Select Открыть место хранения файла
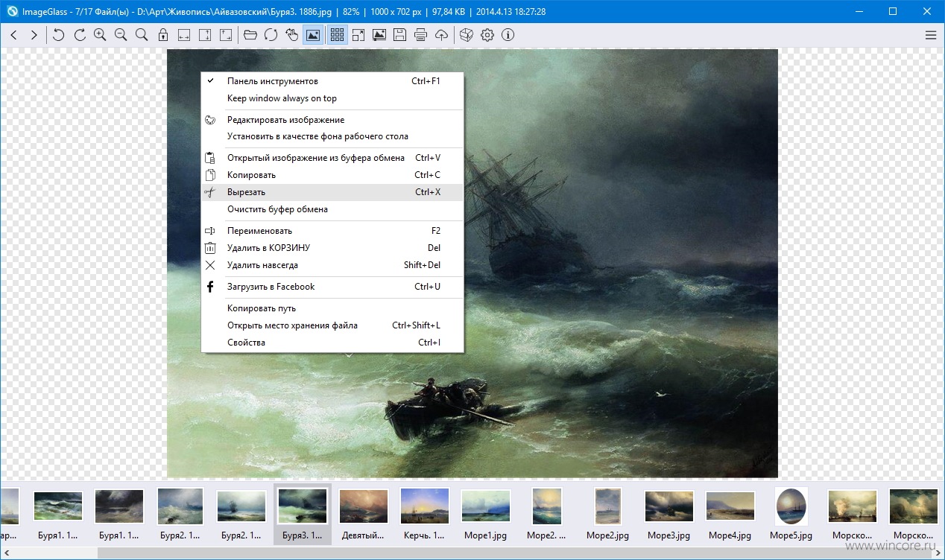The width and height of the screenshot is (945, 560). point(332,325)
